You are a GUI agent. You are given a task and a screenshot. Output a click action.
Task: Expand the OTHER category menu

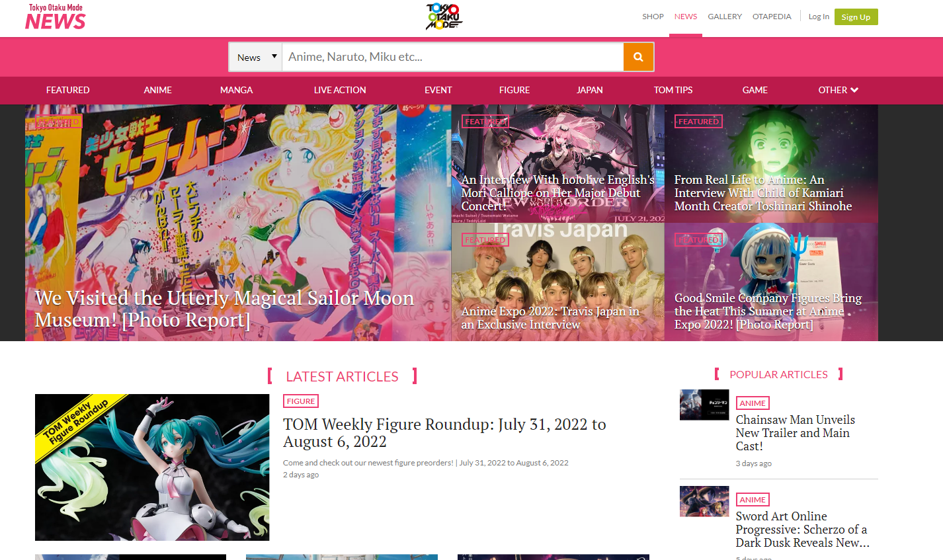coord(837,90)
